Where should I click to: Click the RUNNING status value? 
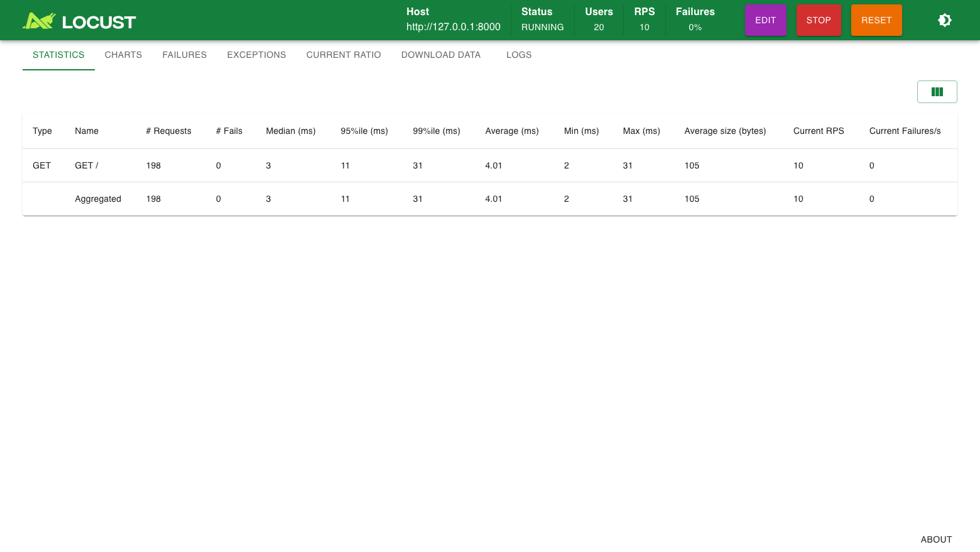pyautogui.click(x=543, y=27)
